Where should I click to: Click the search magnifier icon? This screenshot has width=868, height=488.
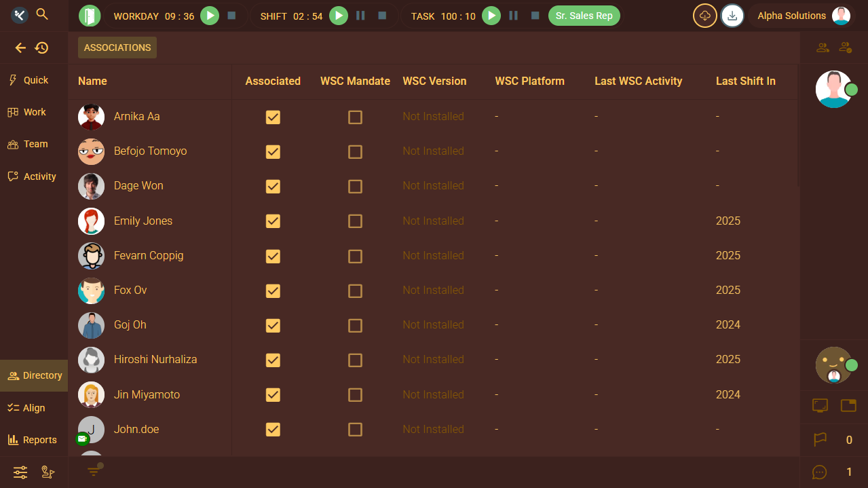42,14
